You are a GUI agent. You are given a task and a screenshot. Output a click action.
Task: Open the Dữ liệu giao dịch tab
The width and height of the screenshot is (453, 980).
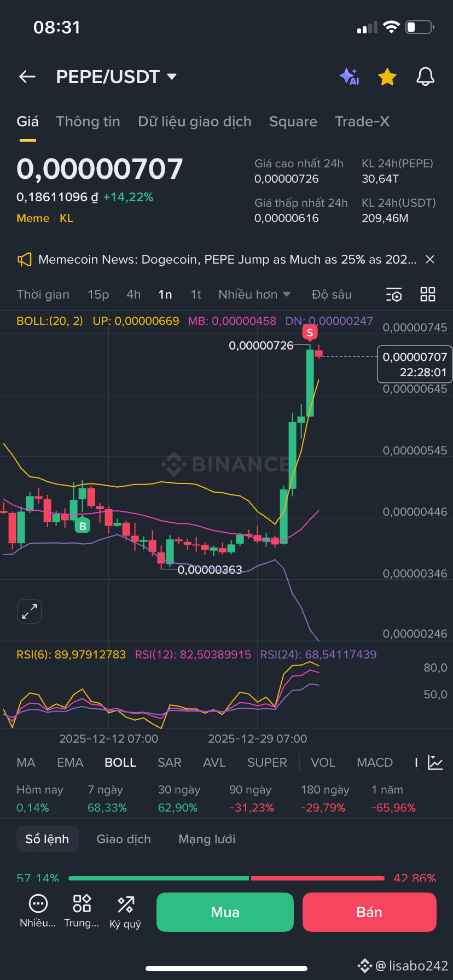tap(195, 121)
